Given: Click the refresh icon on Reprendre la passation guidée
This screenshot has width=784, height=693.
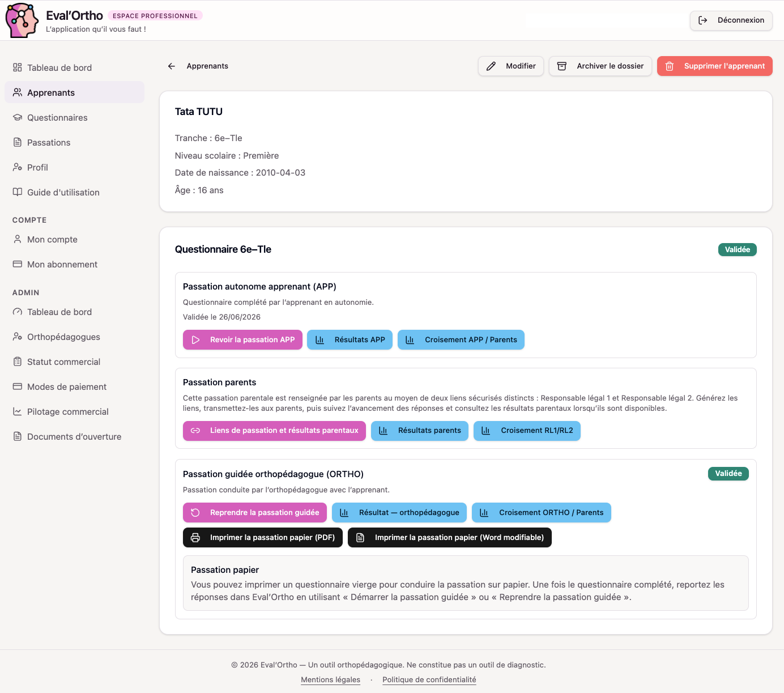Looking at the screenshot, I should (195, 513).
